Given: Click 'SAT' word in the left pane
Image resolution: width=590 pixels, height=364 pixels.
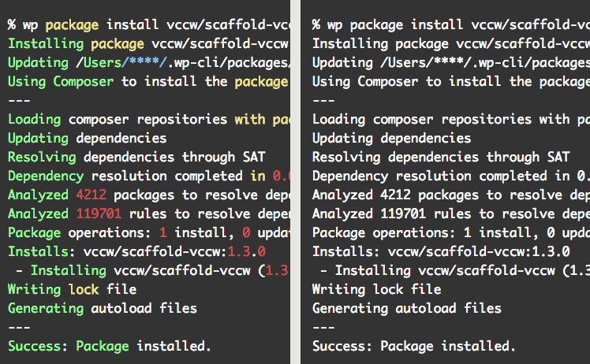Looking at the screenshot, I should point(254,157).
